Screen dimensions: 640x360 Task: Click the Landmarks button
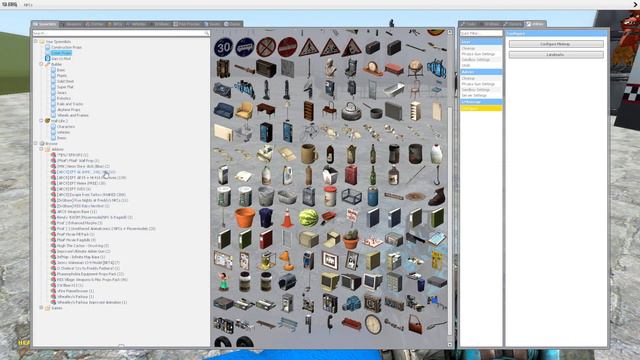click(556, 55)
